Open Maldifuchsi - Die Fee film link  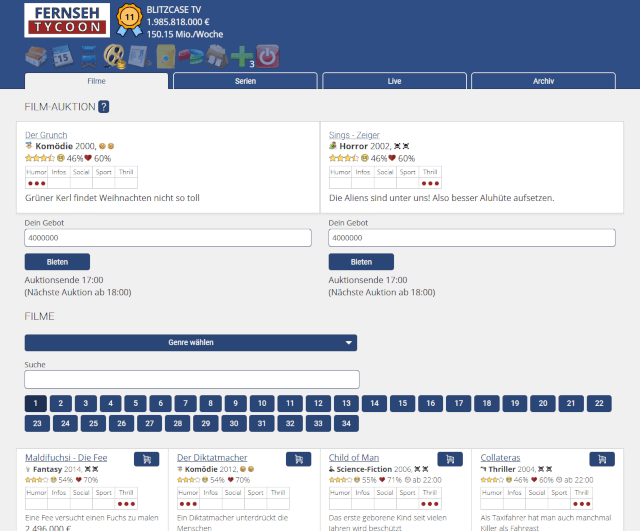click(x=66, y=458)
